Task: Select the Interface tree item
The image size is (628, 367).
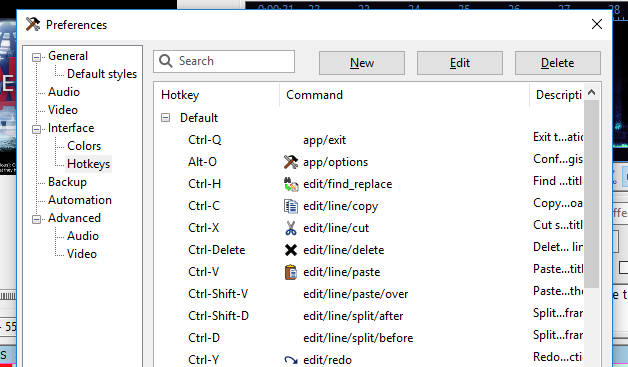Action: click(x=71, y=128)
